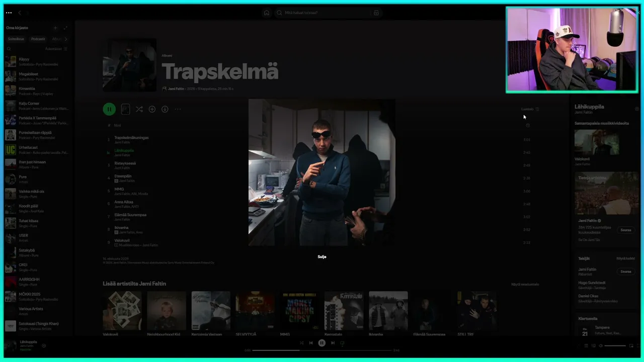Adjust the volume slider
Screen dimensions: 644x362
[x=615, y=346]
